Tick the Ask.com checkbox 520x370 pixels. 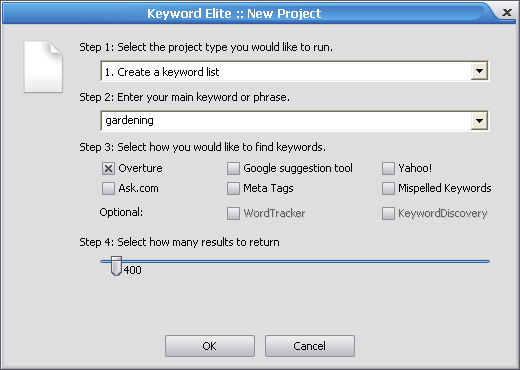click(x=108, y=189)
